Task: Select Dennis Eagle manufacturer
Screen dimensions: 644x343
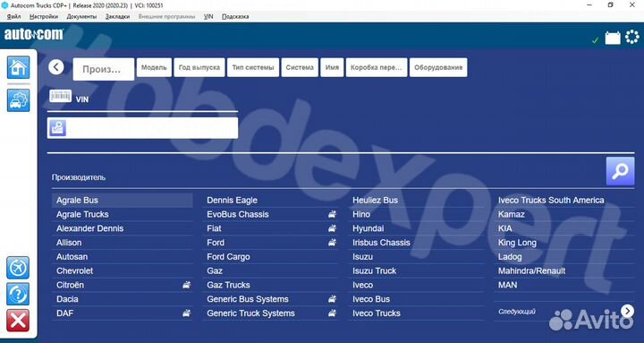Action: (x=271, y=201)
